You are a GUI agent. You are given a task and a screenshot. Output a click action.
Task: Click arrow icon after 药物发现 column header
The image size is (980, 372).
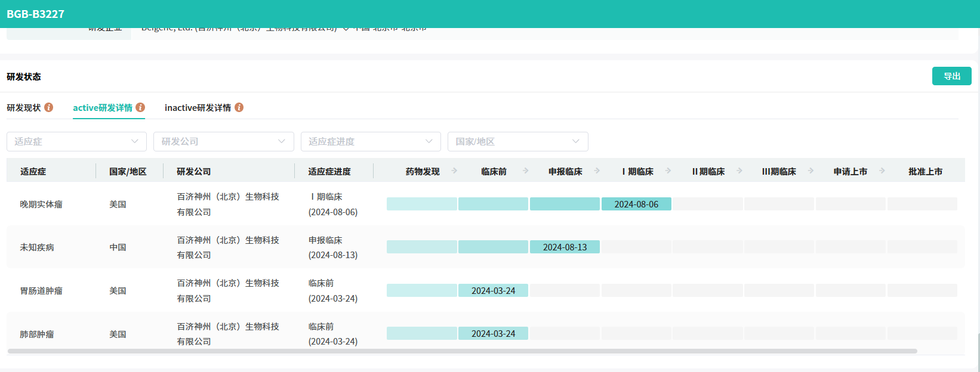454,171
